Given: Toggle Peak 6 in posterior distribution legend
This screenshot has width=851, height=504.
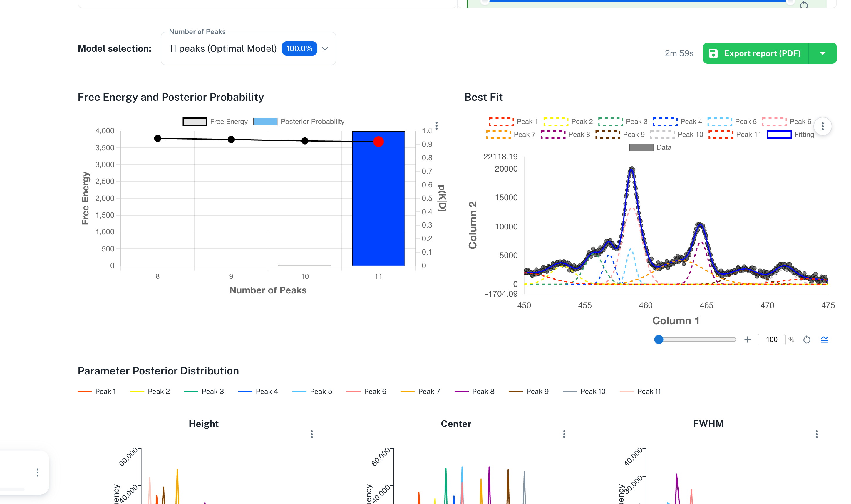Looking at the screenshot, I should pyautogui.click(x=366, y=392).
